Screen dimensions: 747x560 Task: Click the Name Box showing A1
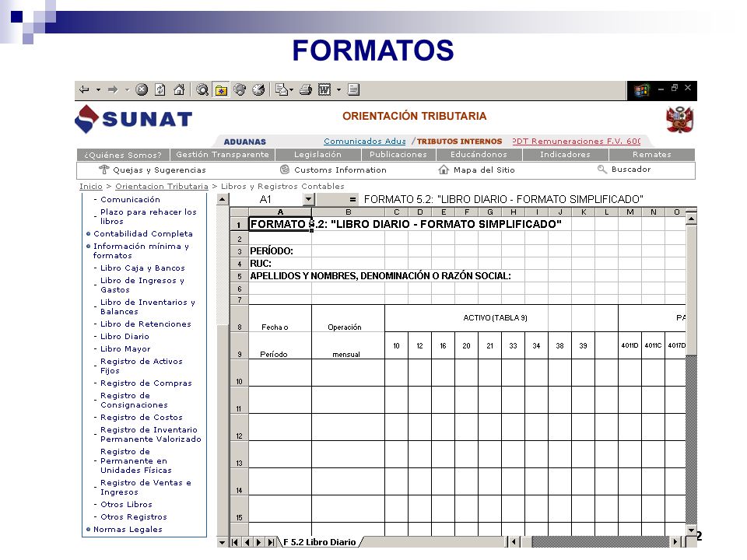pyautogui.click(x=266, y=199)
